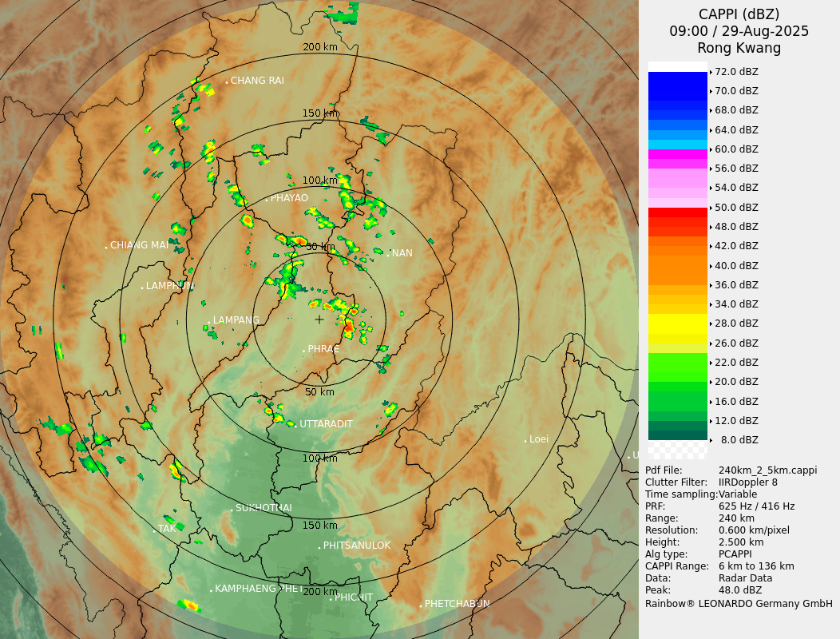Click the arrow marker beside 72.0 dBZ
Image resolution: width=840 pixels, height=639 pixels.
click(x=711, y=72)
